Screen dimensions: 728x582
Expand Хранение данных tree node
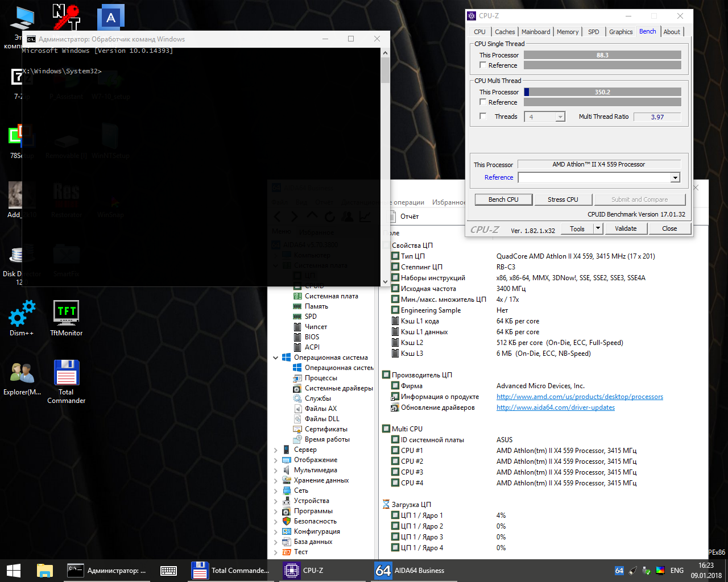click(x=276, y=480)
